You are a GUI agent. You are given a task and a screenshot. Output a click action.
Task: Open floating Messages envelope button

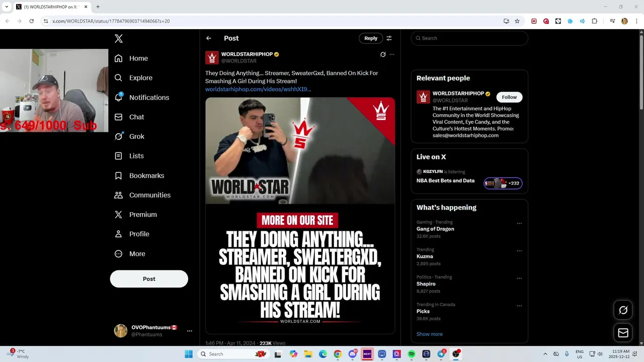point(623,333)
